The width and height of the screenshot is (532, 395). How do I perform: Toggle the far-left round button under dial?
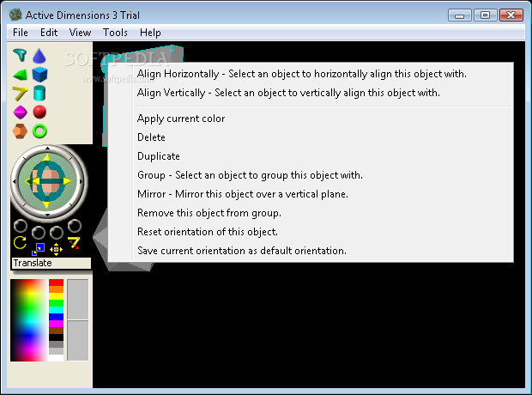[x=21, y=226]
